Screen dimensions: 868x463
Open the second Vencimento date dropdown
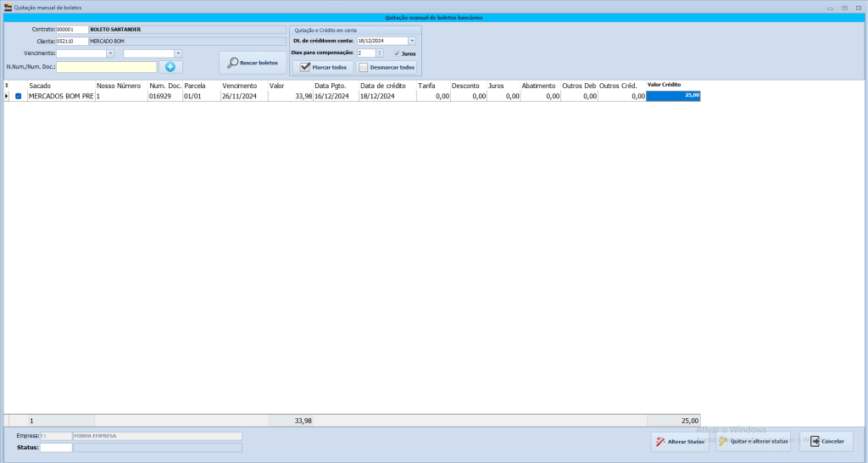[x=178, y=53]
